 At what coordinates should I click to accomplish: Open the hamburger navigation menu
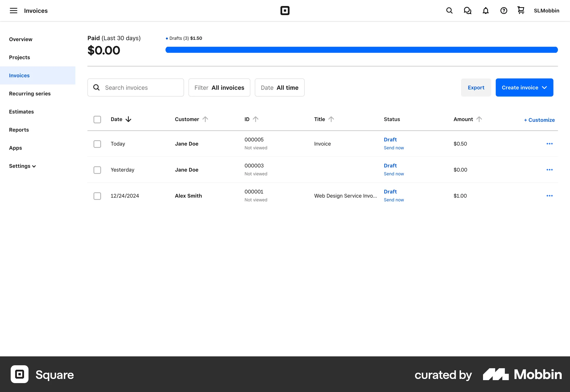[13, 10]
